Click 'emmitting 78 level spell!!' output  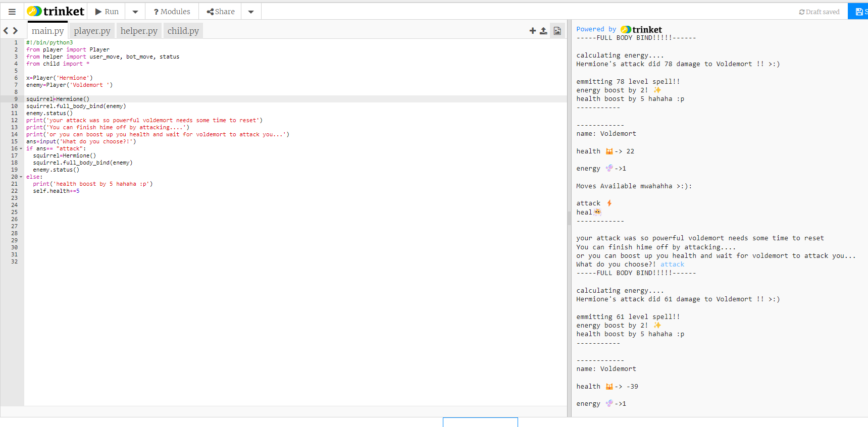pyautogui.click(x=628, y=82)
